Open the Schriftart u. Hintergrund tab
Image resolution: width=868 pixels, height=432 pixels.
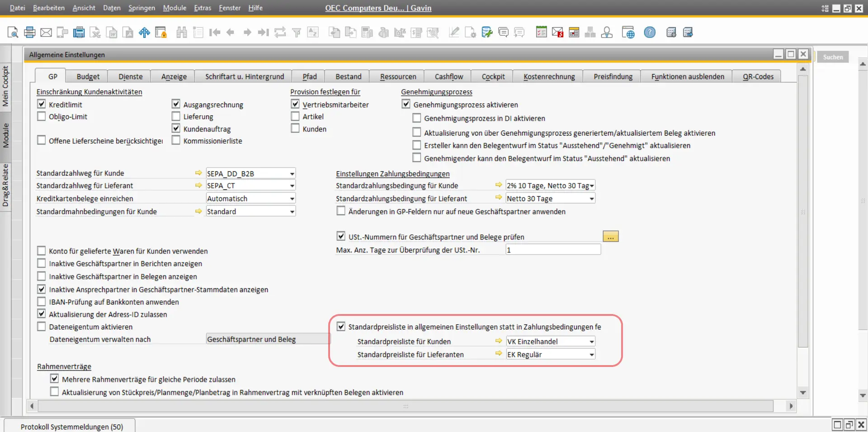tap(245, 76)
